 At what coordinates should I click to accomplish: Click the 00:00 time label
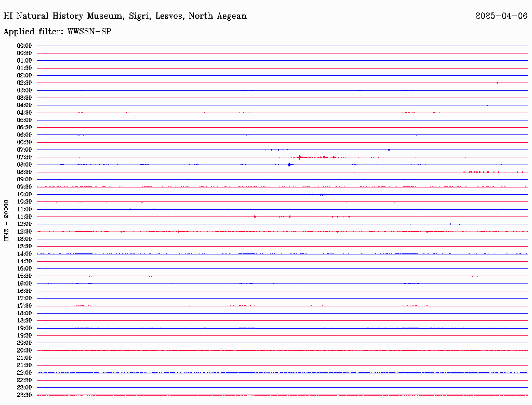(x=24, y=46)
